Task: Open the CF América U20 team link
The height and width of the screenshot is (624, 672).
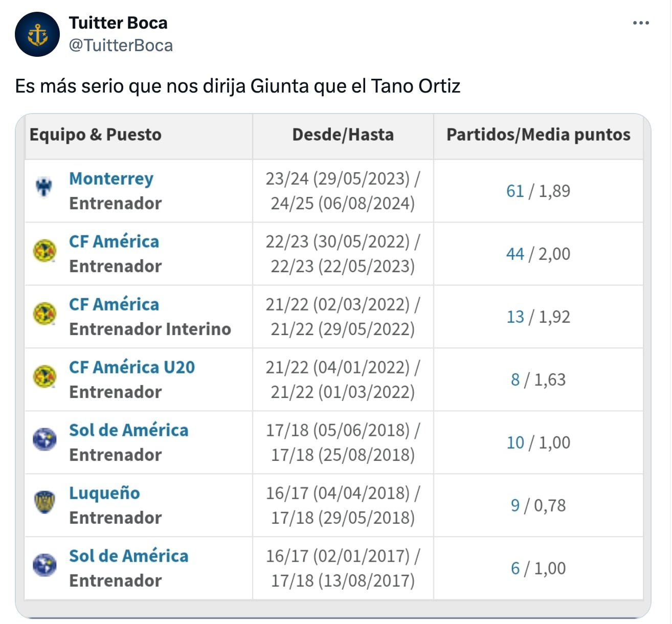Action: click(x=132, y=367)
